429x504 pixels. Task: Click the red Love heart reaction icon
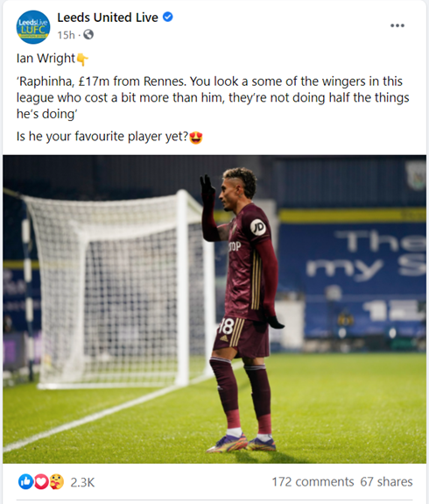[x=40, y=482]
